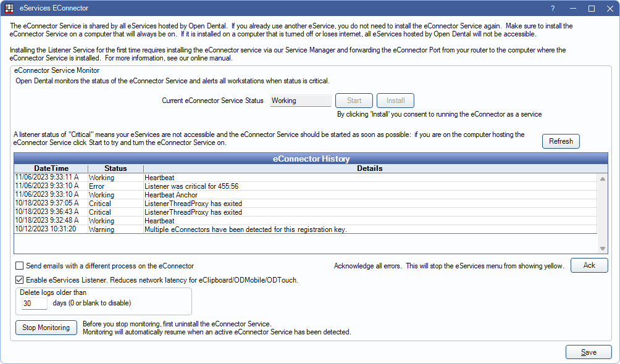Click the Save button
This screenshot has height=364, width=620.
tap(588, 352)
